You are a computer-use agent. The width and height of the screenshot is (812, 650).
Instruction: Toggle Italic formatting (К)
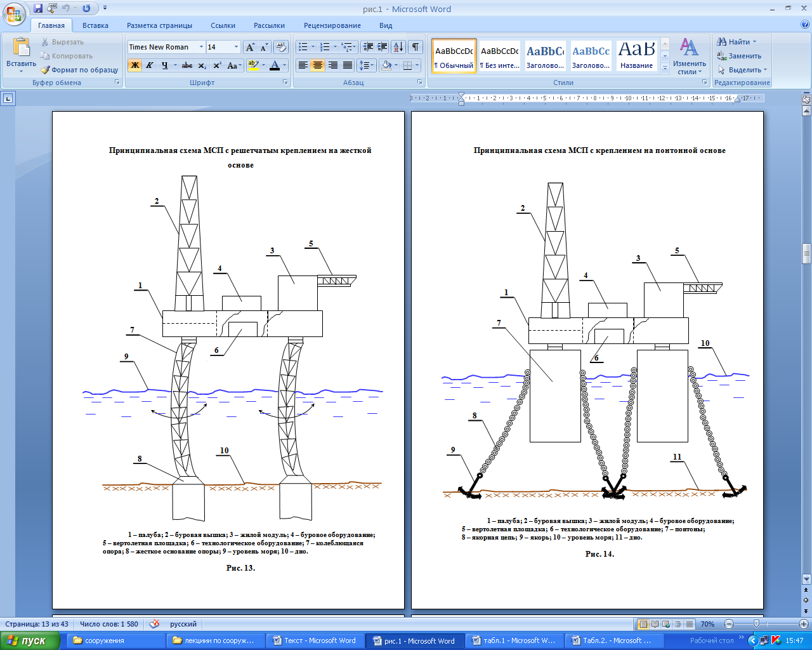point(150,65)
